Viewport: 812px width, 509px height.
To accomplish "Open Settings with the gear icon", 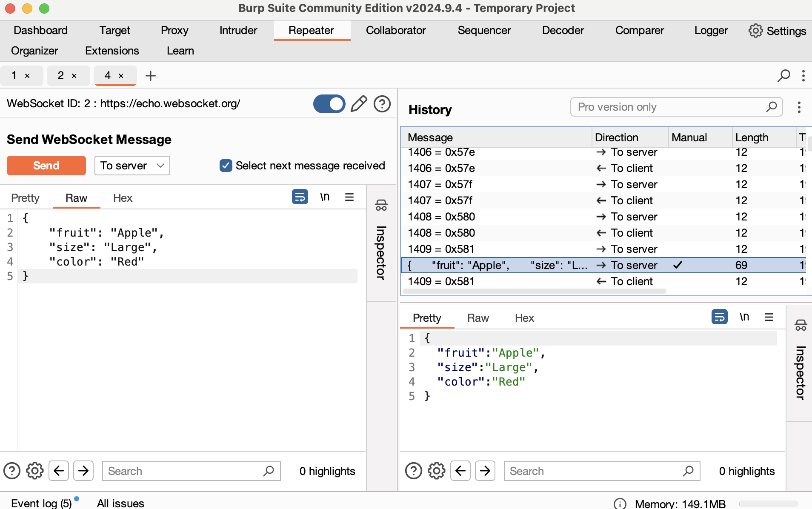I will (777, 31).
